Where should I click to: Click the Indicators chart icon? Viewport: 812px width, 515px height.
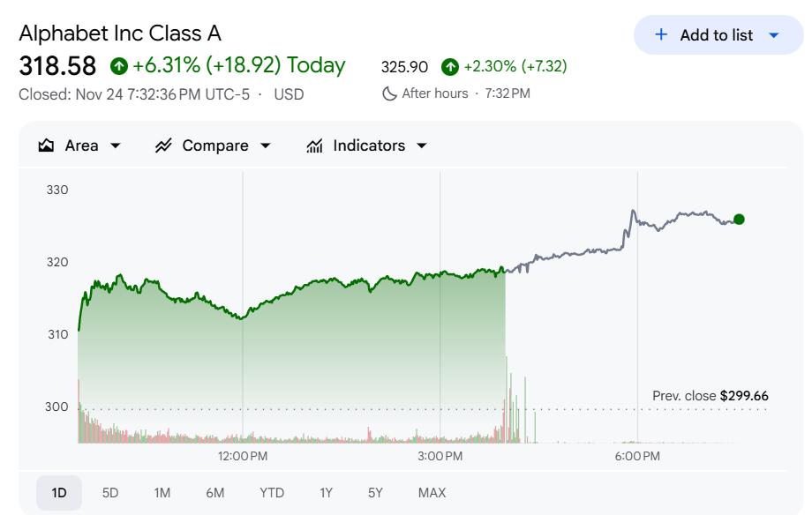coord(314,146)
